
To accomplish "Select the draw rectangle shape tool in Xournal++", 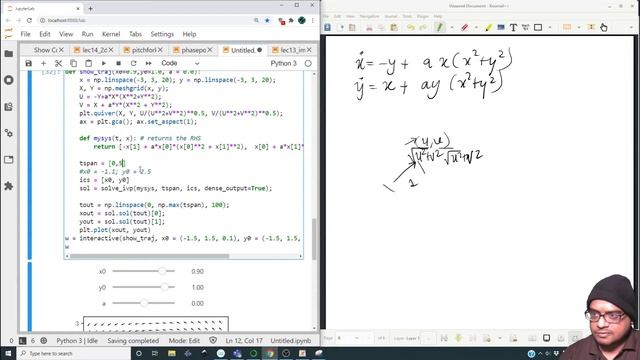I will pyautogui.click(x=538, y=27).
